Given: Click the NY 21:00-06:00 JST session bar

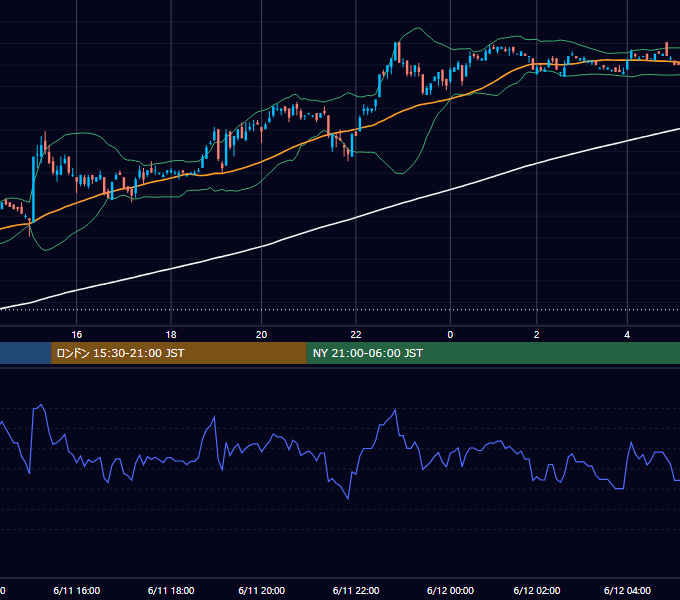Looking at the screenshot, I should coord(493,353).
